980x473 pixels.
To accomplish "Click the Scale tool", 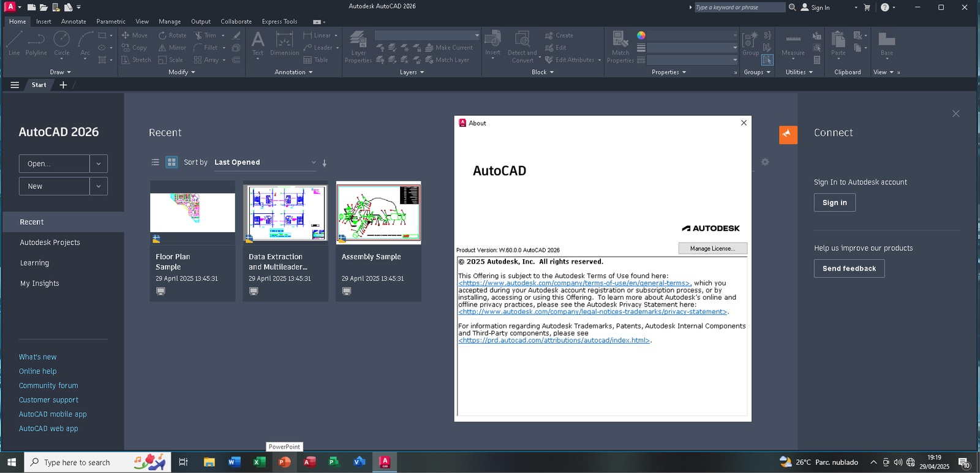I will tap(171, 60).
